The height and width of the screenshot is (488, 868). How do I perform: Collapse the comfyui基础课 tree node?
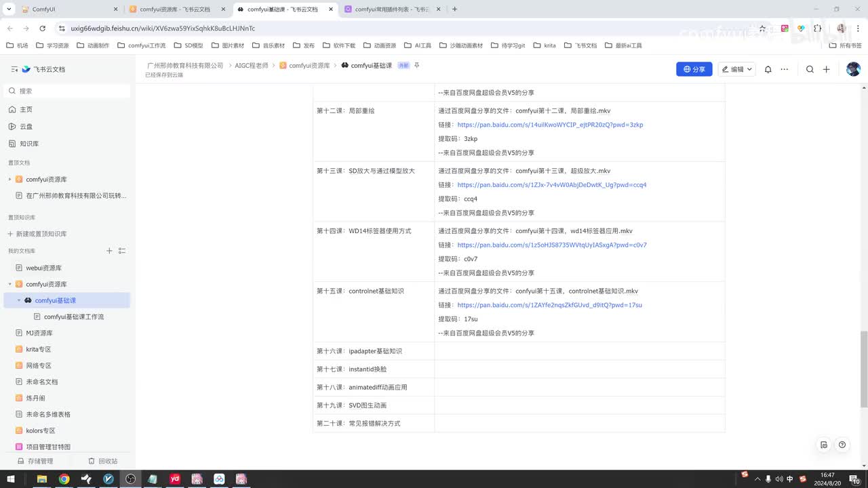pyautogui.click(x=19, y=300)
